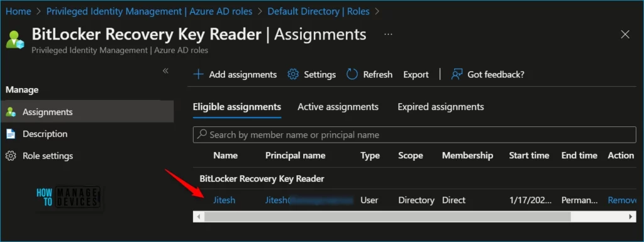Click the scrollbar right arrow
This screenshot has height=242, width=644.
tap(631, 217)
